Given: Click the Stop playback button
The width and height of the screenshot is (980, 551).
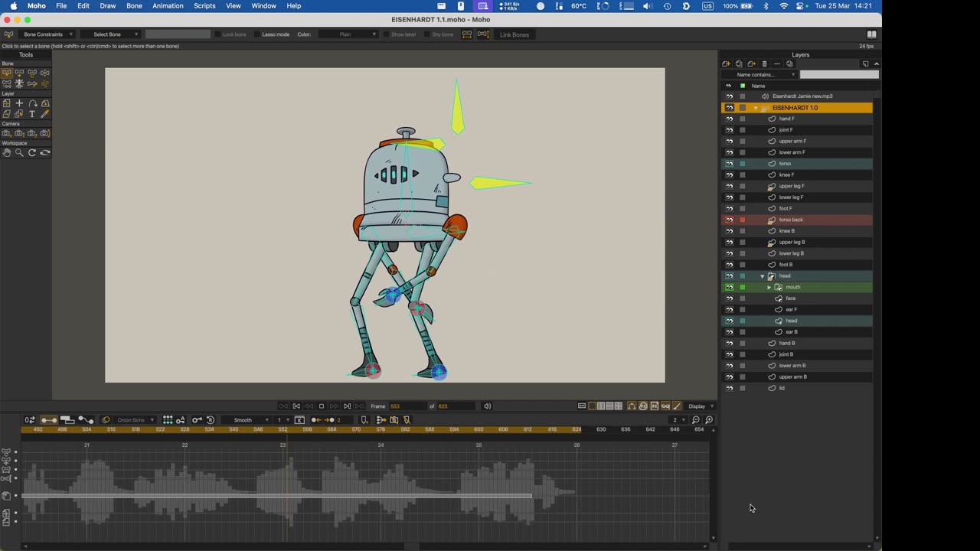Looking at the screenshot, I should point(322,406).
